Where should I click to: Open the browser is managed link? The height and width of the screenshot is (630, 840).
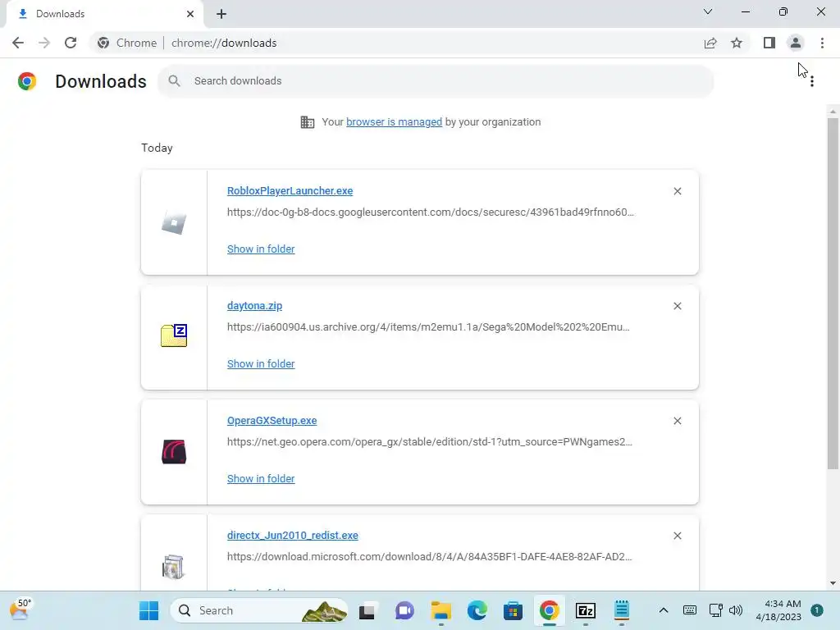tap(395, 121)
